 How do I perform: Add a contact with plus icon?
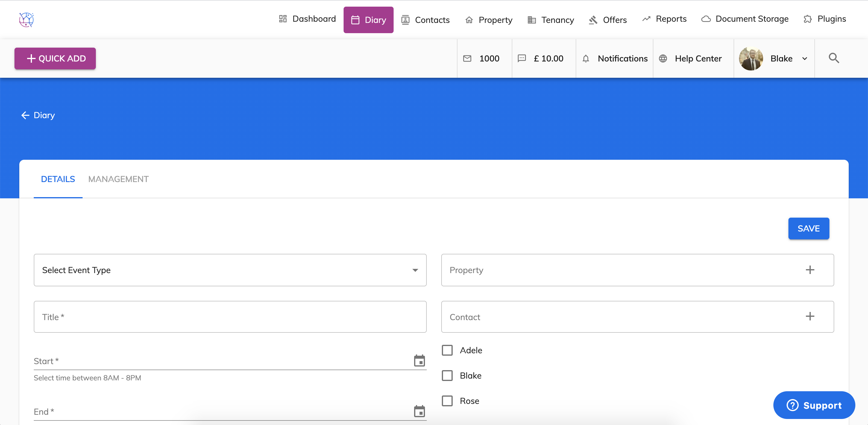[810, 316]
